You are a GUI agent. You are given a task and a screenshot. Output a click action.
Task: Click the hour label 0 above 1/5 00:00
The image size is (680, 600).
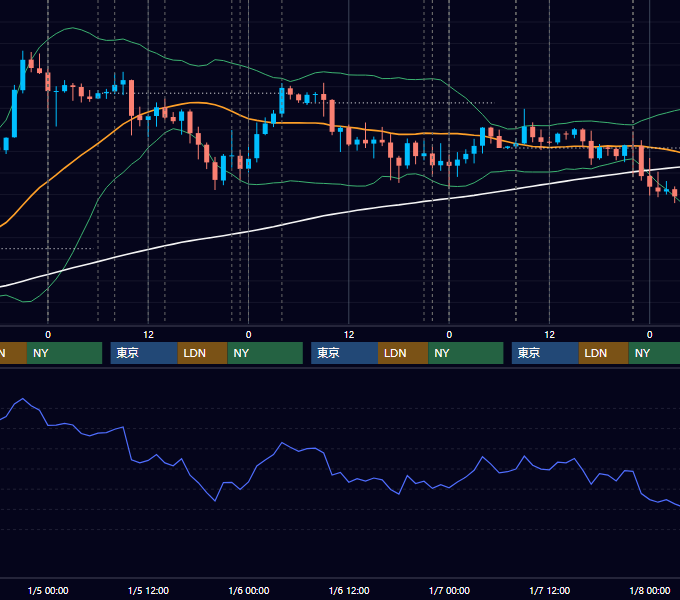tap(48, 335)
